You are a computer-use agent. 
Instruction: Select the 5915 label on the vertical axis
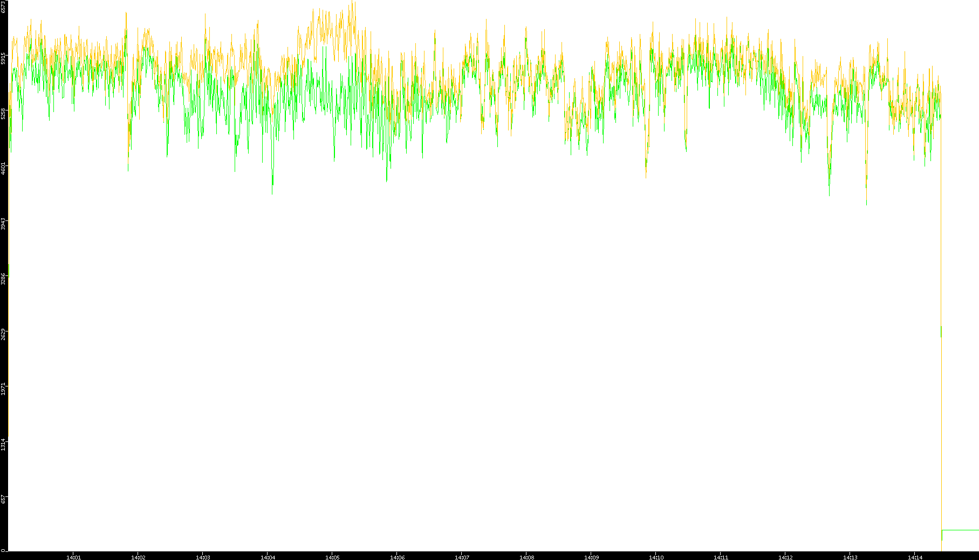(x=3, y=58)
